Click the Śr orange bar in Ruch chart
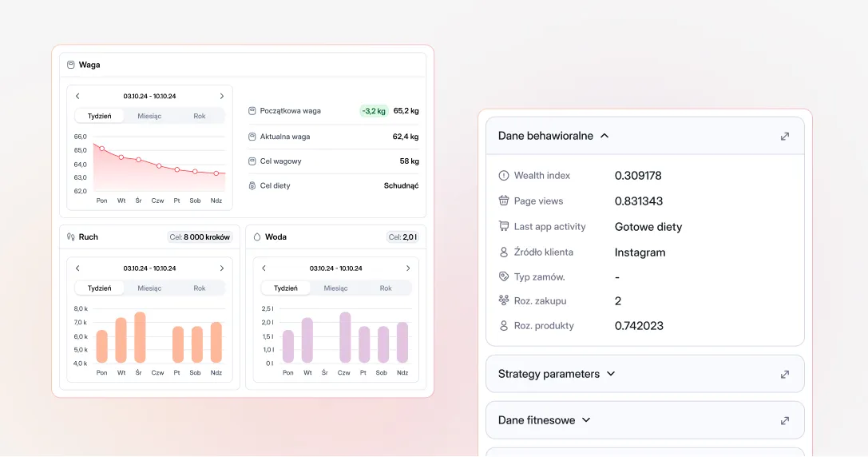The image size is (868, 457). coord(140,337)
